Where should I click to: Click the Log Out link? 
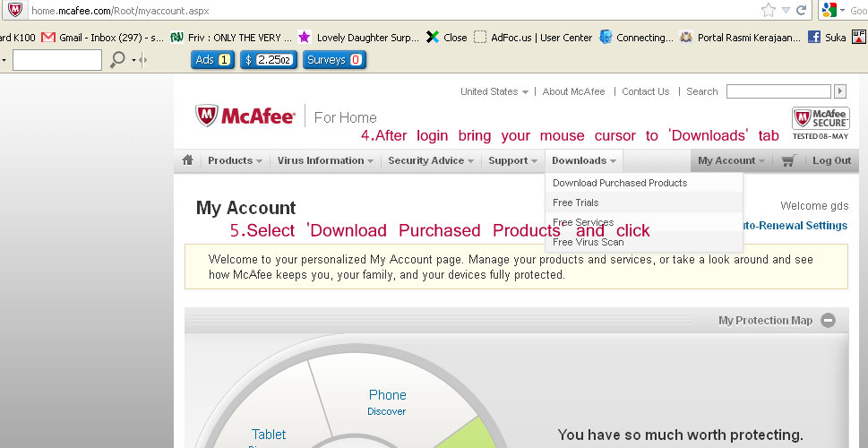pos(831,160)
